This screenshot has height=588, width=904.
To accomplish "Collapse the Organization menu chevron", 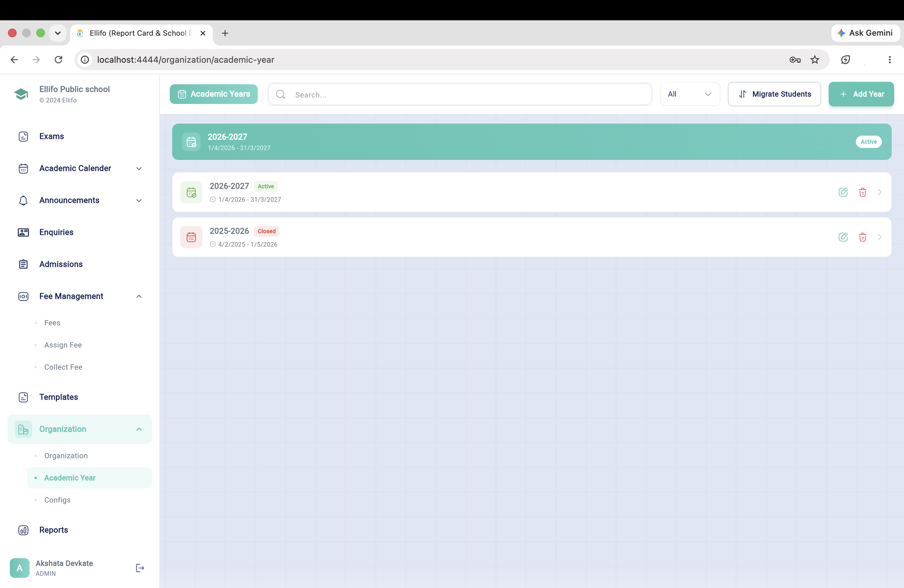I will 139,429.
